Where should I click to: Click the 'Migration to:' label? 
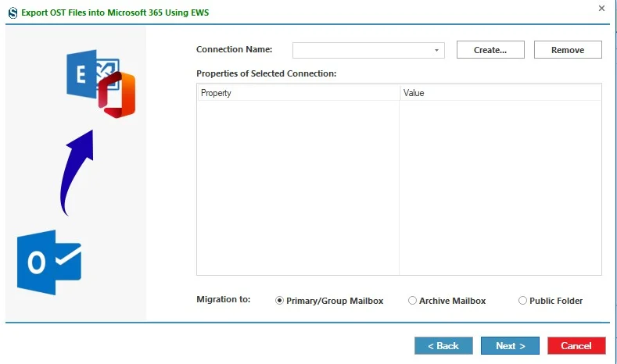223,299
